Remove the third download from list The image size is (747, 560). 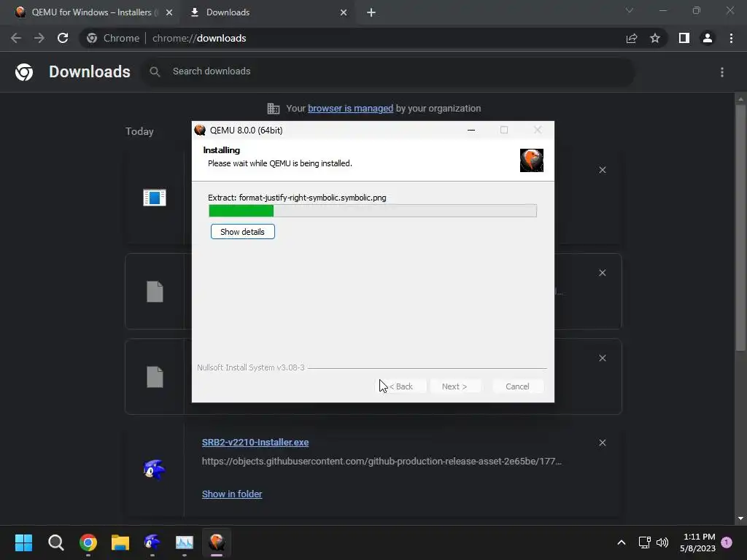click(x=603, y=358)
